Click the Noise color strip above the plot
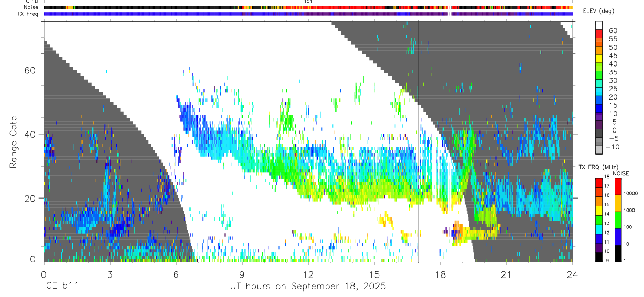Screen dimensions: 644x297 point(308,7)
